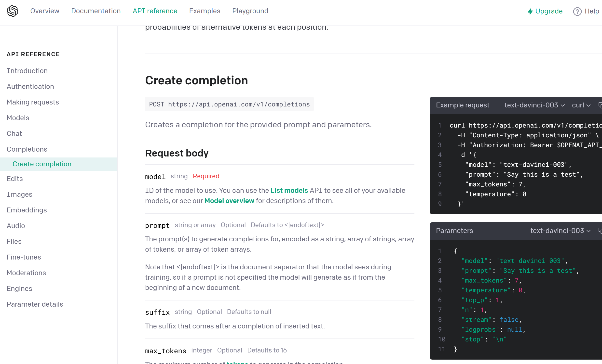The image size is (602, 364).
Task: Open Fine-tunes sidebar section
Action: tap(24, 257)
